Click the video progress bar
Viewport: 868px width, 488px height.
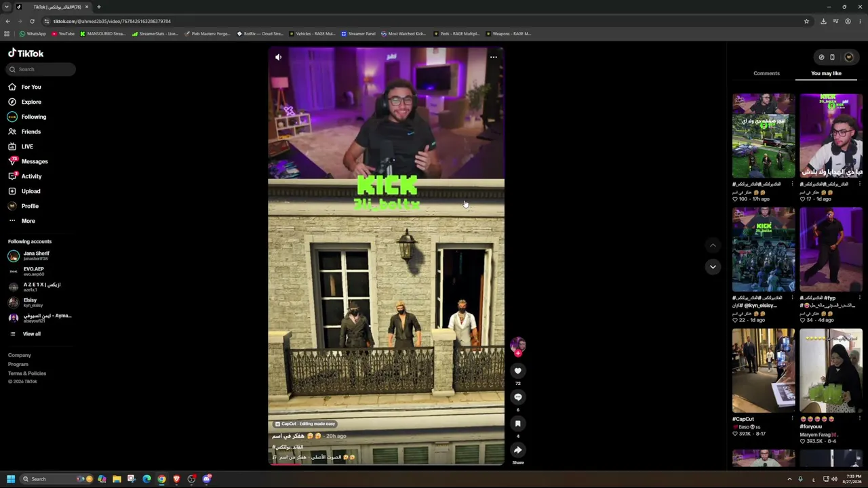point(386,464)
